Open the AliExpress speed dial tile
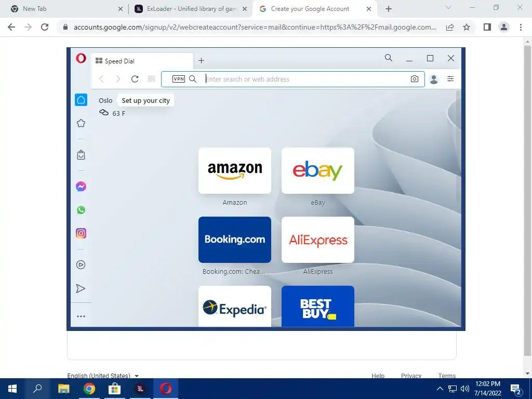532x399 pixels. pos(318,240)
